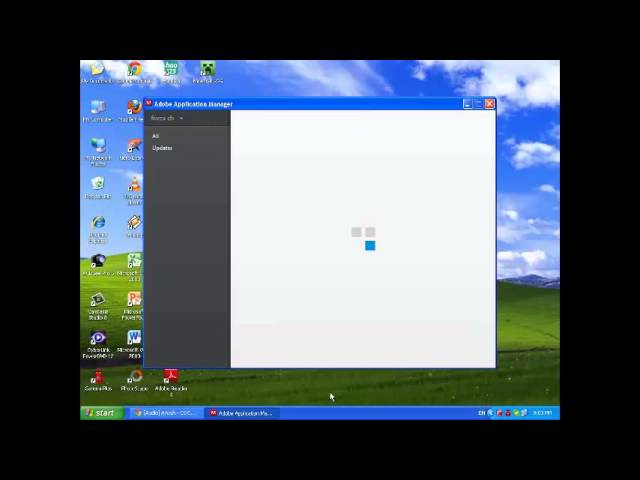Launch Mozilla Firefox from the desktop
This screenshot has width=640, height=480.
click(x=133, y=111)
